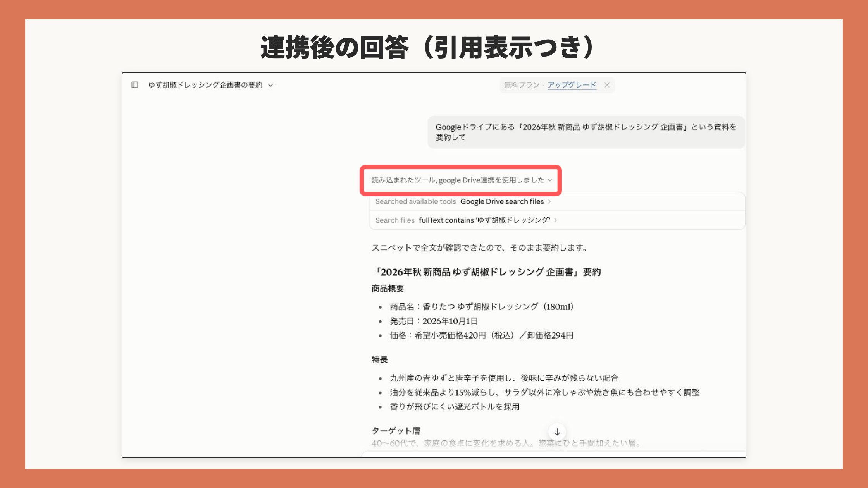
Task: Click the 発売日:2026年10月1日 bullet
Action: (x=434, y=321)
